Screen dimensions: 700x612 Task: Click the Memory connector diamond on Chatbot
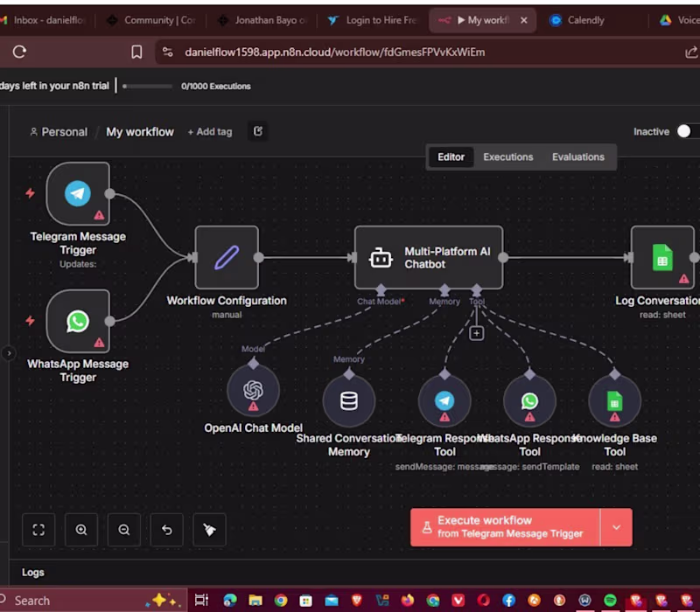(x=444, y=290)
